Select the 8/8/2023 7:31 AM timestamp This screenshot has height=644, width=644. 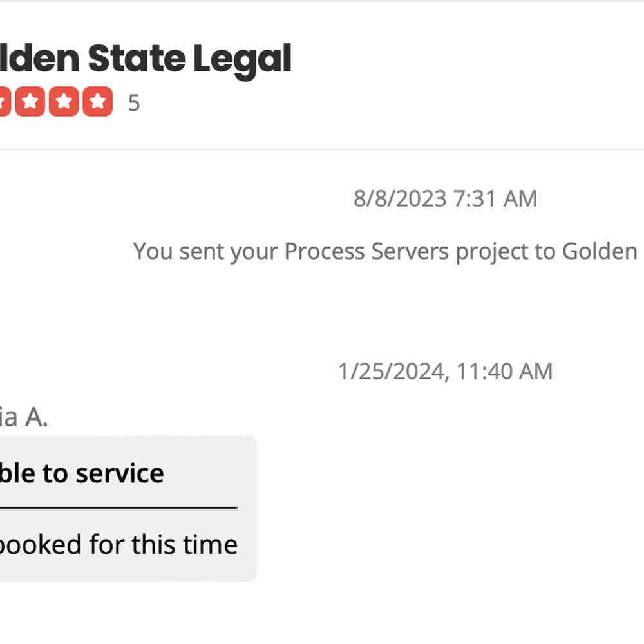coord(444,199)
